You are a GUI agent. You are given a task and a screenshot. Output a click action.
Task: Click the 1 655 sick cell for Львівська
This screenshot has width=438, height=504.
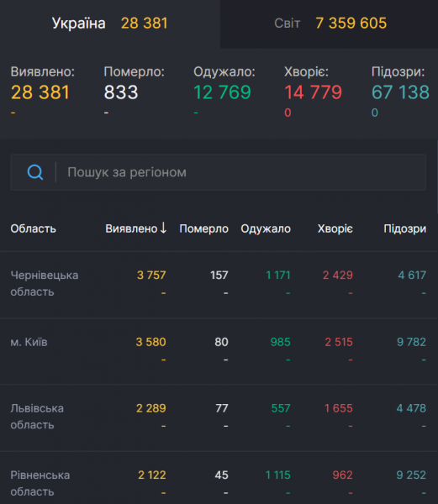point(339,408)
